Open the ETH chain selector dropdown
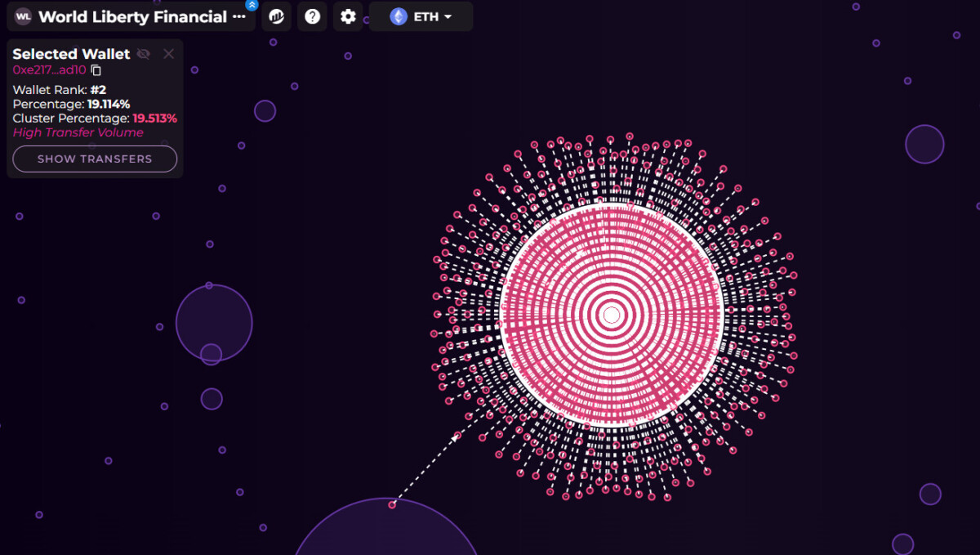Viewport: 980px width, 555px height. 421,16
